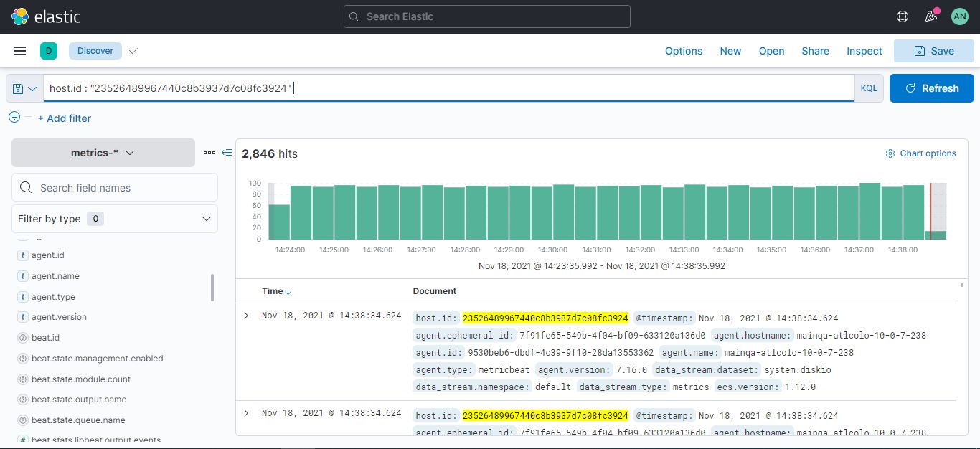Screen dimensions: 980x449
Task: Click type icon beside beat.state.queue.name
Action: 23,420
